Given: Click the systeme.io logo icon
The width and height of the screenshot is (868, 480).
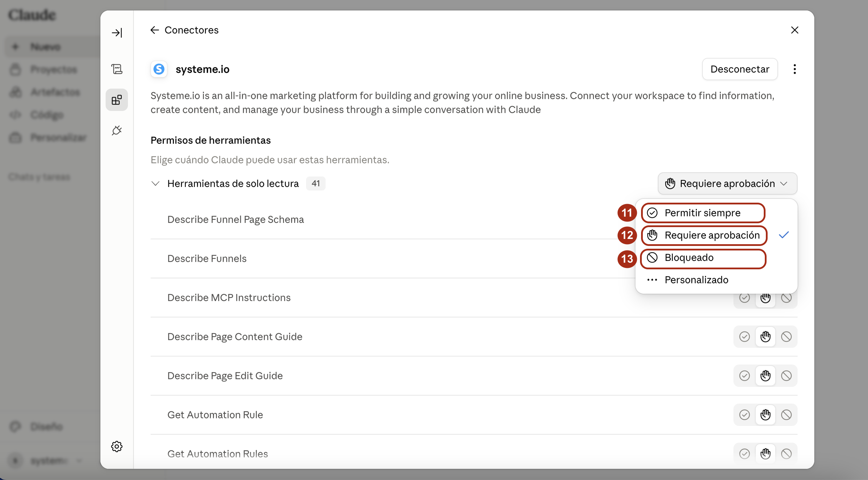Looking at the screenshot, I should 159,69.
